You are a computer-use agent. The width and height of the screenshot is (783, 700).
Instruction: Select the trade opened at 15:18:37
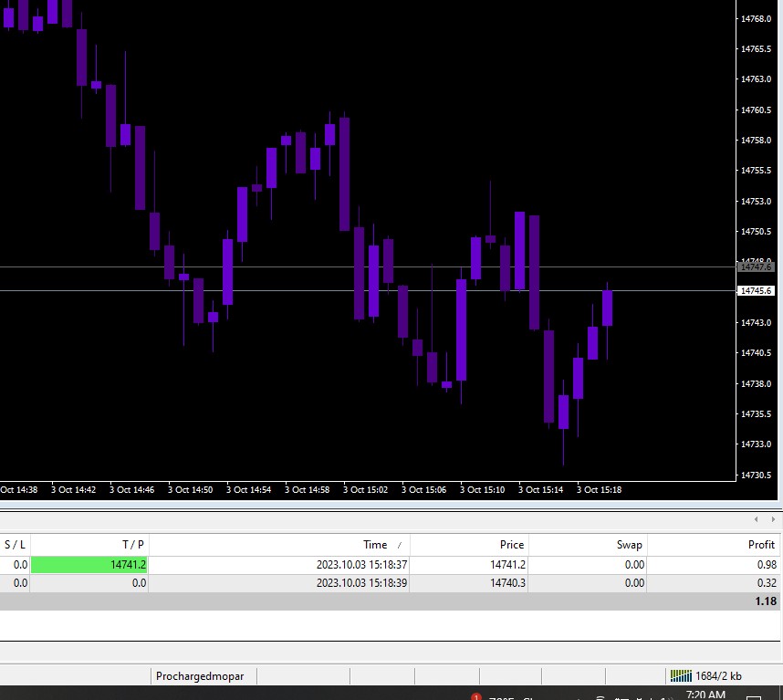(361, 565)
